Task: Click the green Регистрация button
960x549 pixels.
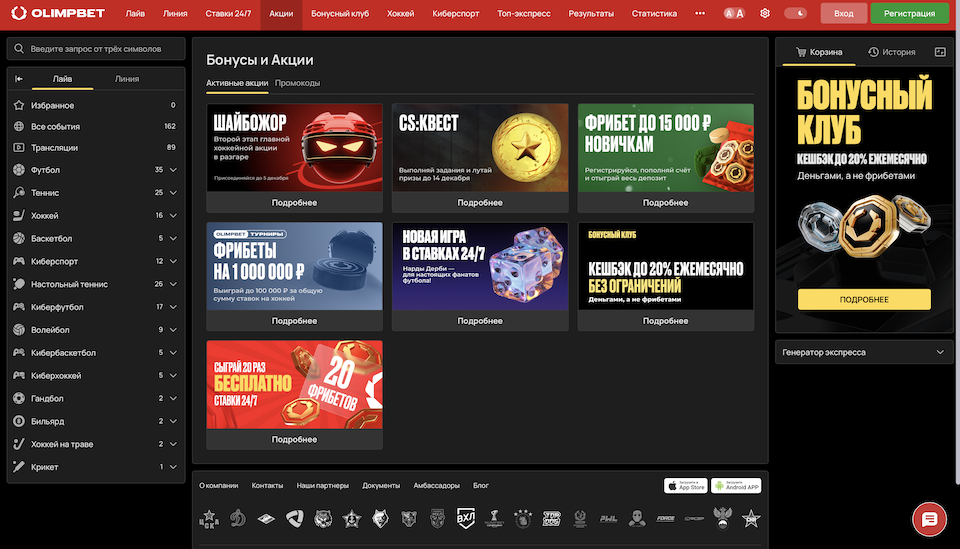Action: tap(909, 14)
